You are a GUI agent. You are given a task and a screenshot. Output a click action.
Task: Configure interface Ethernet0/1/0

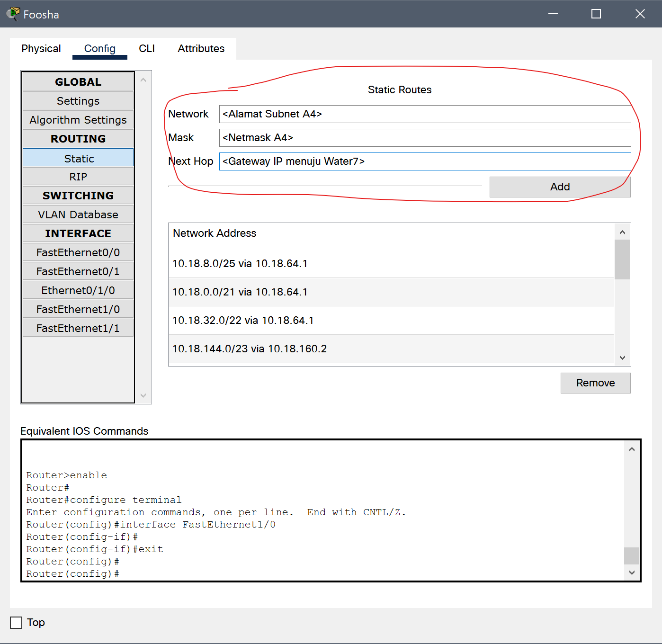pos(78,290)
